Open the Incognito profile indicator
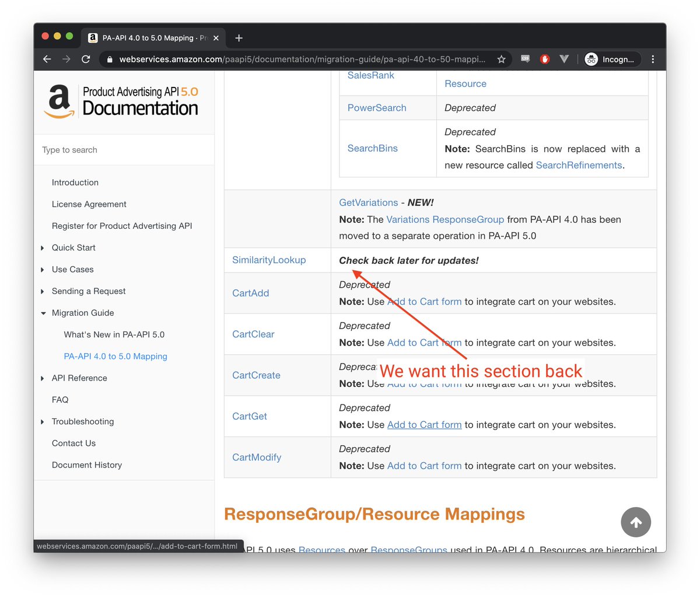 point(612,59)
